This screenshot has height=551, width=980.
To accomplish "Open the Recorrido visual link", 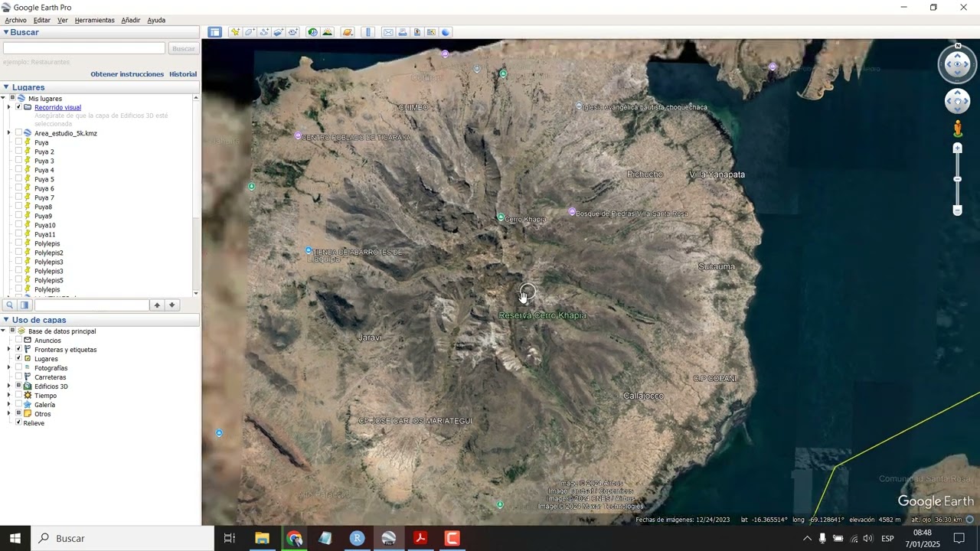I will pyautogui.click(x=57, y=107).
